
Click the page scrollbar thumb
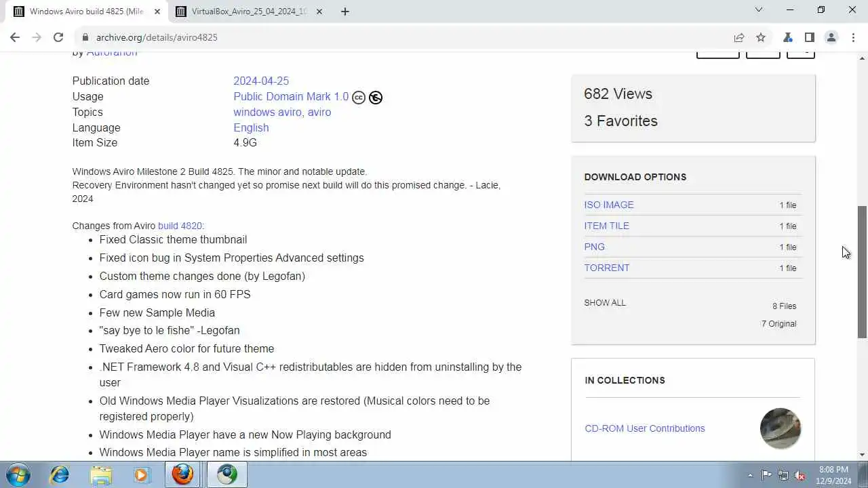click(862, 272)
